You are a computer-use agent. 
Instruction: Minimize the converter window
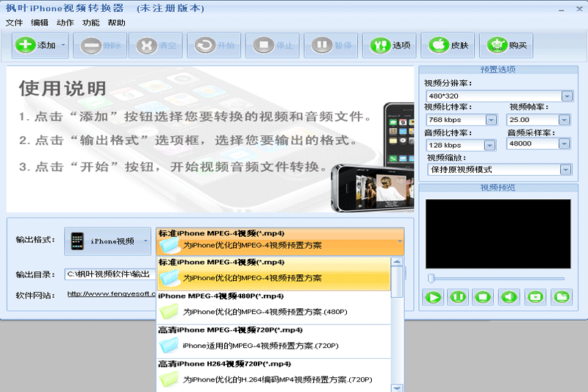pyautogui.click(x=561, y=10)
